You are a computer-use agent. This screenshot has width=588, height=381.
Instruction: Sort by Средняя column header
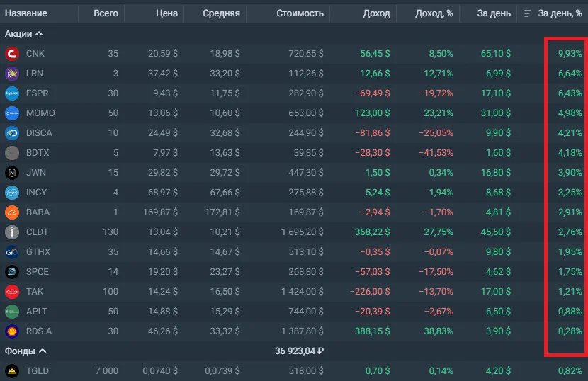(221, 13)
